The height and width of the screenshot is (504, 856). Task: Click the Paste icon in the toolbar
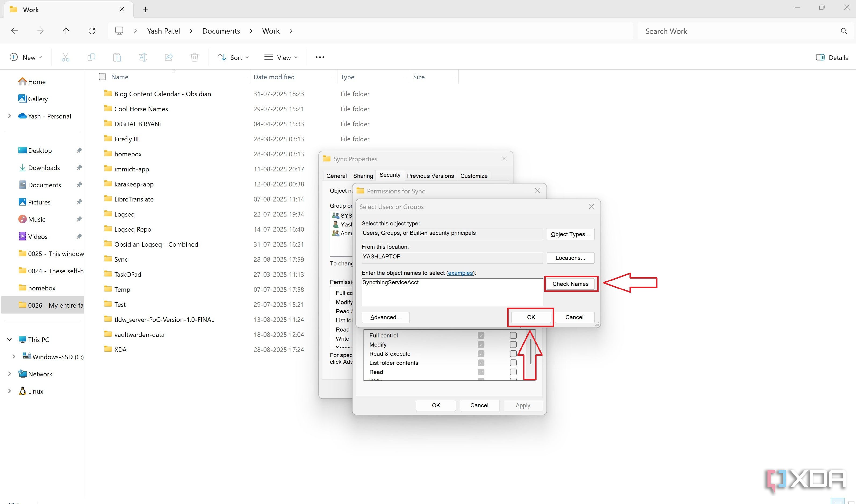pyautogui.click(x=117, y=57)
